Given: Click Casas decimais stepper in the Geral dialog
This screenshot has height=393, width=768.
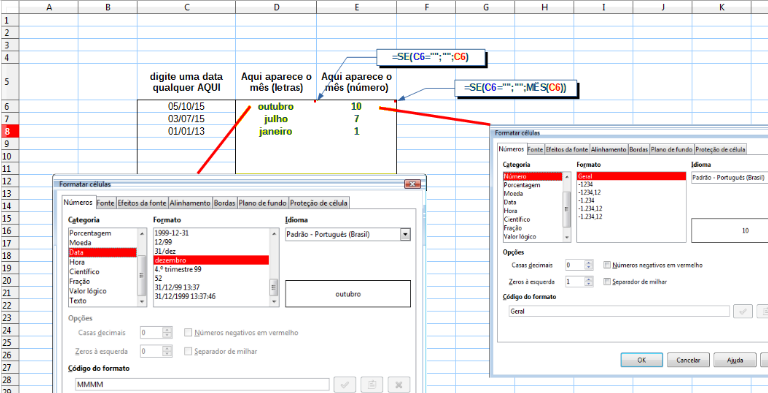Looking at the screenshot, I should (589, 265).
